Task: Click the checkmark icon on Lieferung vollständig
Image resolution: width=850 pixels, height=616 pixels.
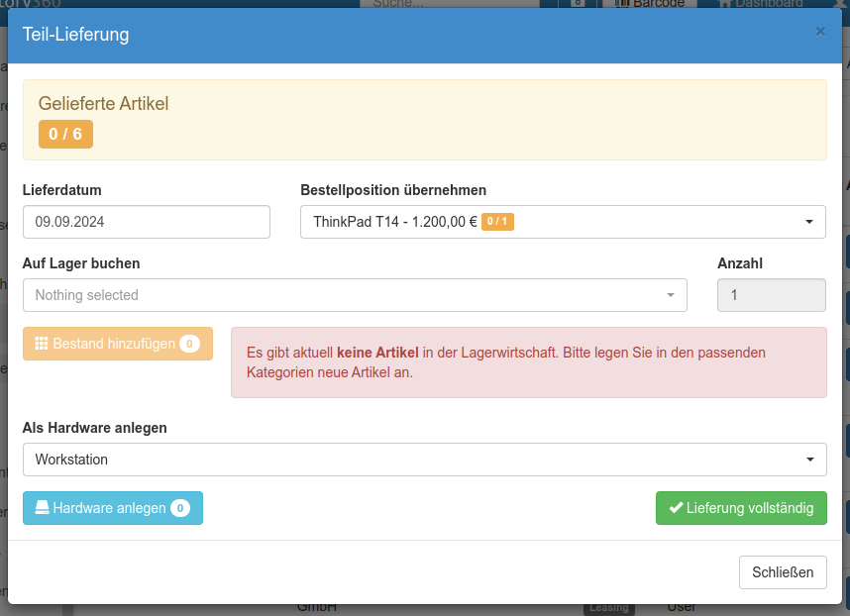Action: 676,508
